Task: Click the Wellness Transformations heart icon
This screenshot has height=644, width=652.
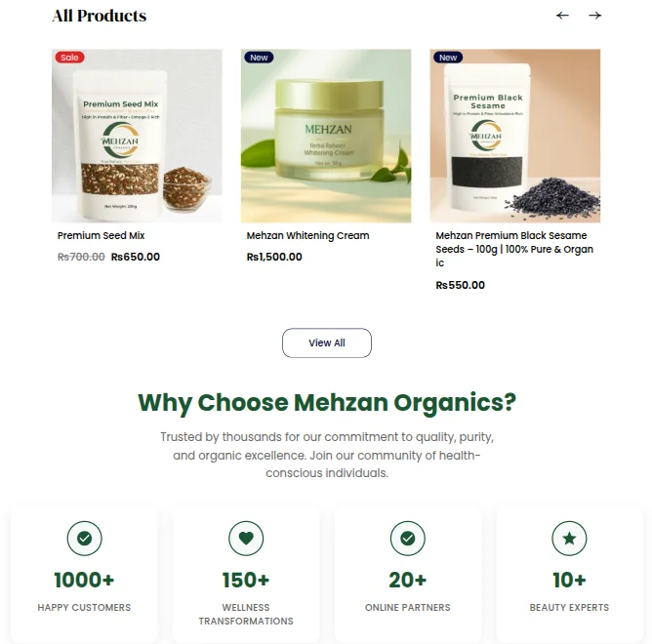Action: pyautogui.click(x=246, y=538)
